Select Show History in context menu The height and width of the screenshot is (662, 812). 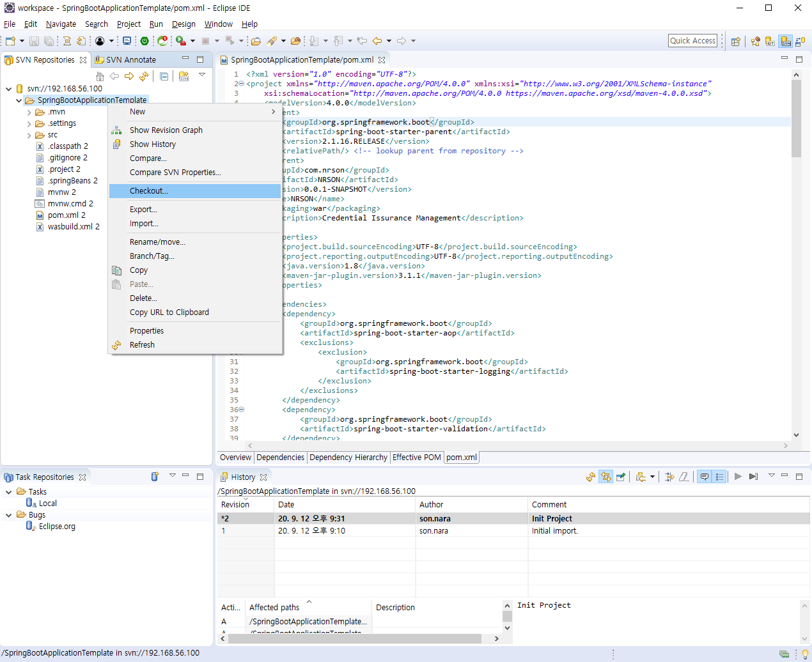coord(195,144)
